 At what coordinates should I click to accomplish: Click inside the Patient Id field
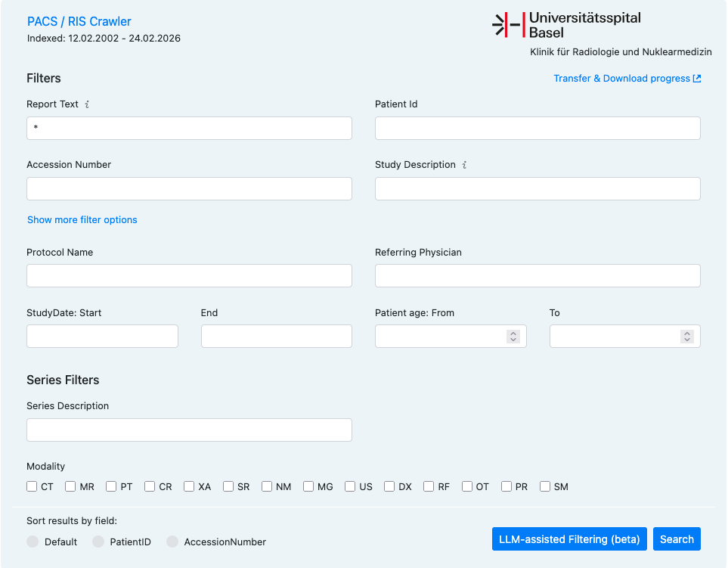[x=537, y=128]
